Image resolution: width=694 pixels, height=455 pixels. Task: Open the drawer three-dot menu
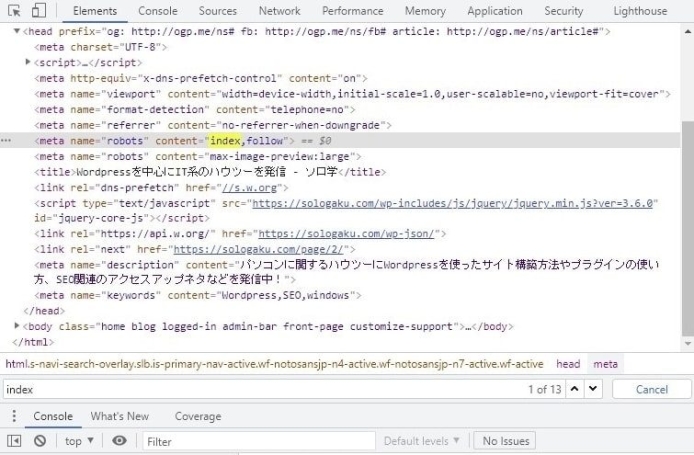14,416
